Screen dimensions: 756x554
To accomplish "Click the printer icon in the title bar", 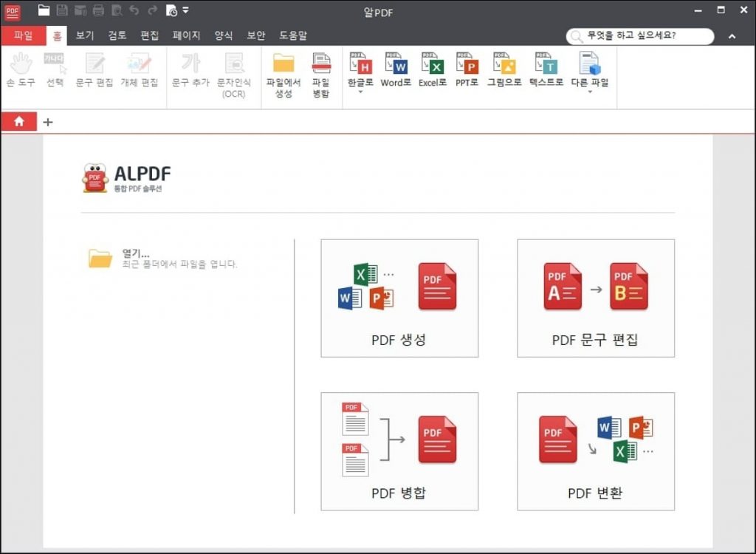I will click(98, 10).
